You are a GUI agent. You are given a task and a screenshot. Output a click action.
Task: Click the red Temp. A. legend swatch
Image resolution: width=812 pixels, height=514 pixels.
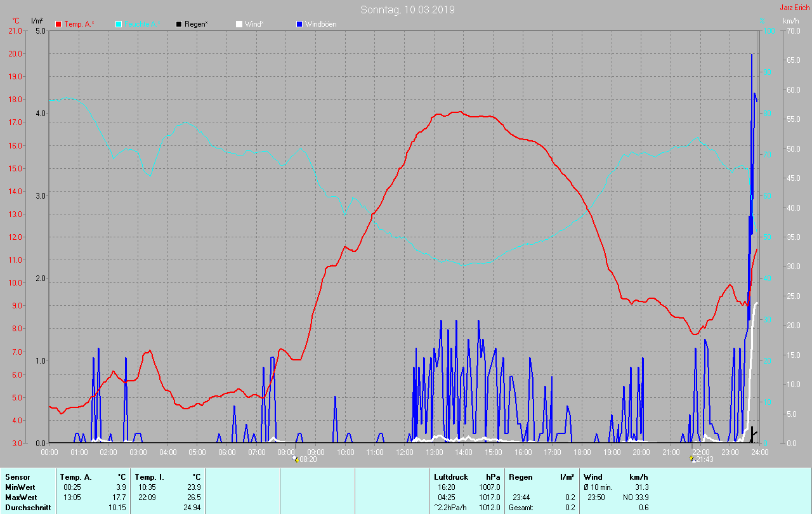click(58, 24)
